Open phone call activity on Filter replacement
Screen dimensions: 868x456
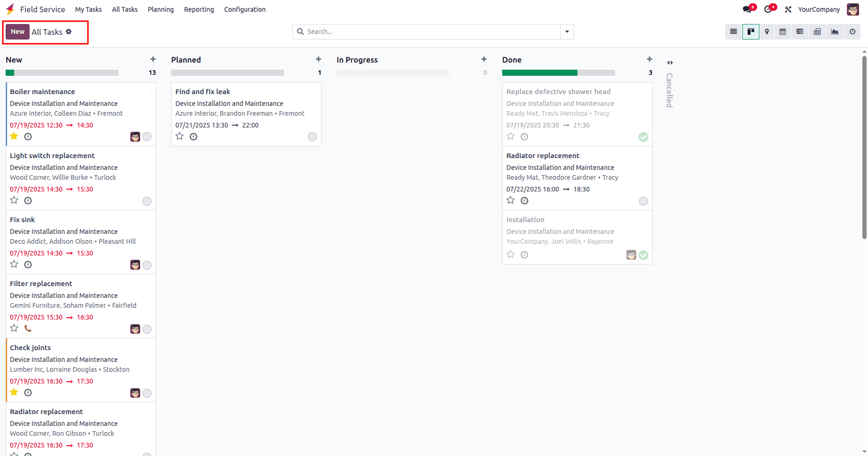coord(28,328)
